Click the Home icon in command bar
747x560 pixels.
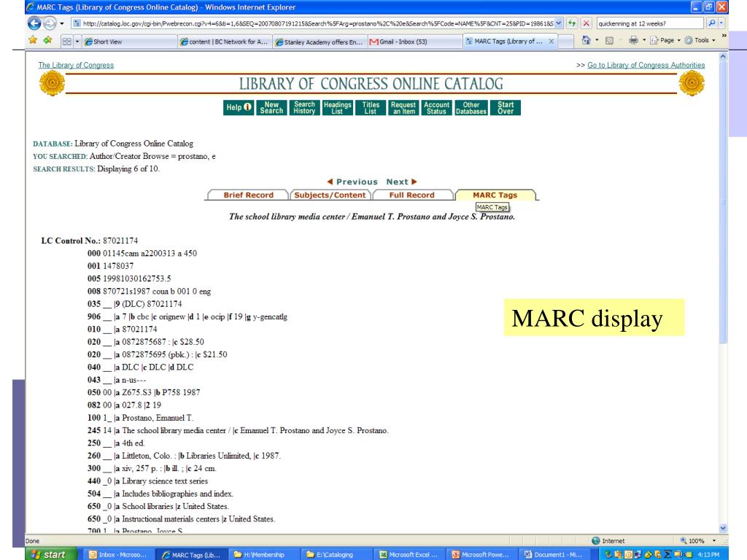[x=587, y=41]
